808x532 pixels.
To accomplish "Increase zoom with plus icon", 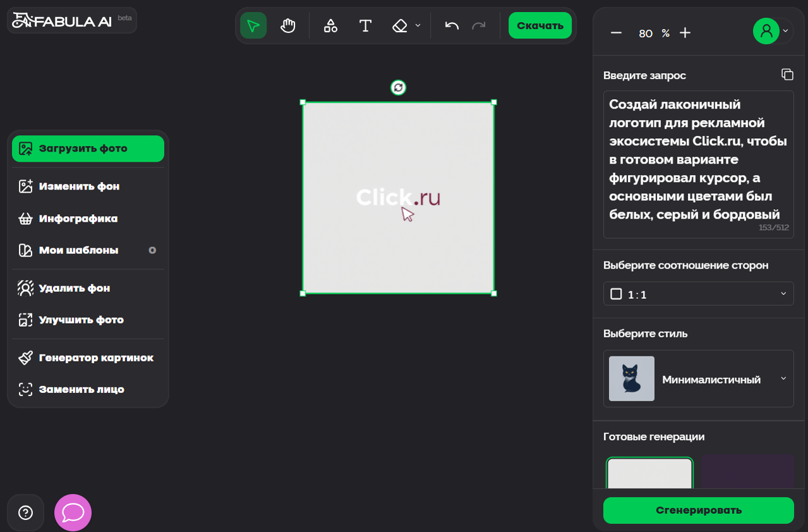I will point(685,33).
